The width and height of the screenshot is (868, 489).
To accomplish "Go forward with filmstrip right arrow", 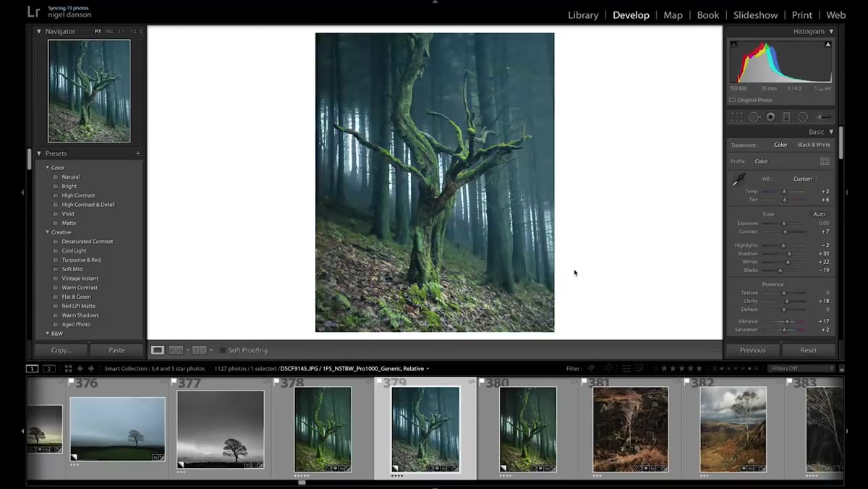I will pyautogui.click(x=90, y=368).
